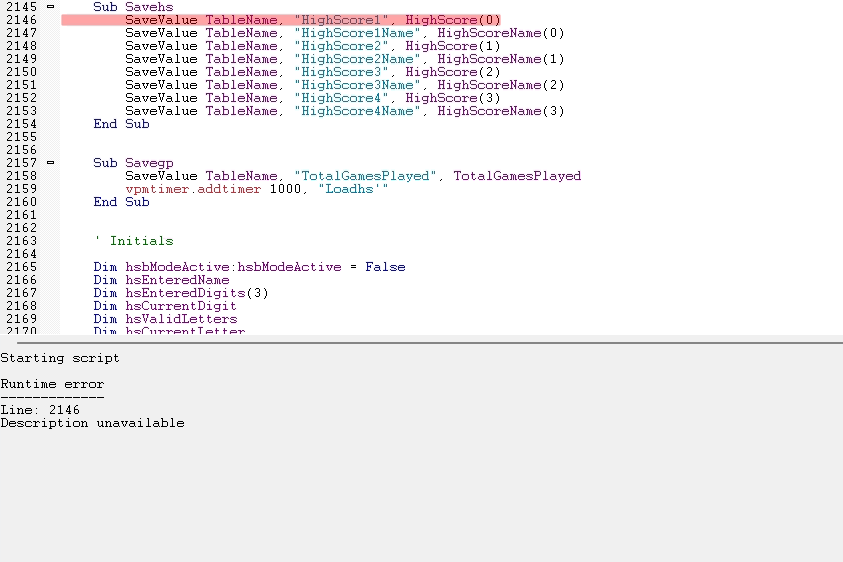
Task: Click "HighScore4Name" string literal
Action: [357, 111]
